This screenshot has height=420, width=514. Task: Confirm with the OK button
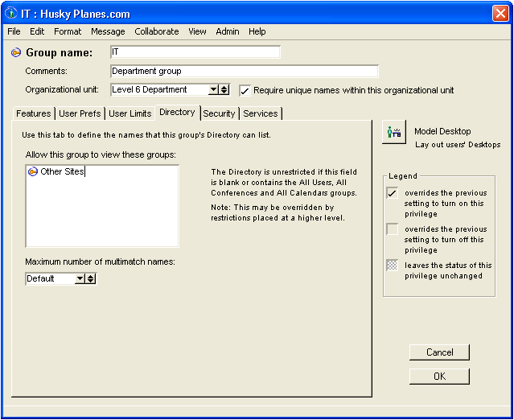[x=439, y=377]
